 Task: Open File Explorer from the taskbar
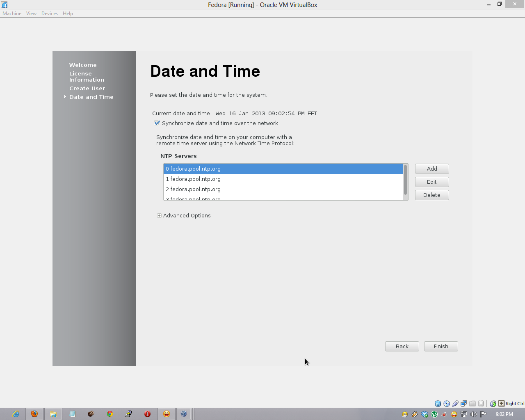click(x=53, y=414)
